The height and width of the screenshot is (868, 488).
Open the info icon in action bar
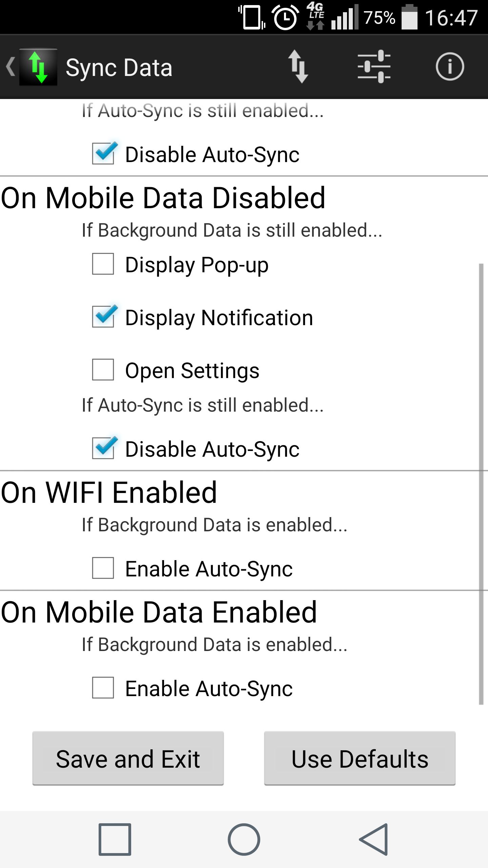(450, 66)
